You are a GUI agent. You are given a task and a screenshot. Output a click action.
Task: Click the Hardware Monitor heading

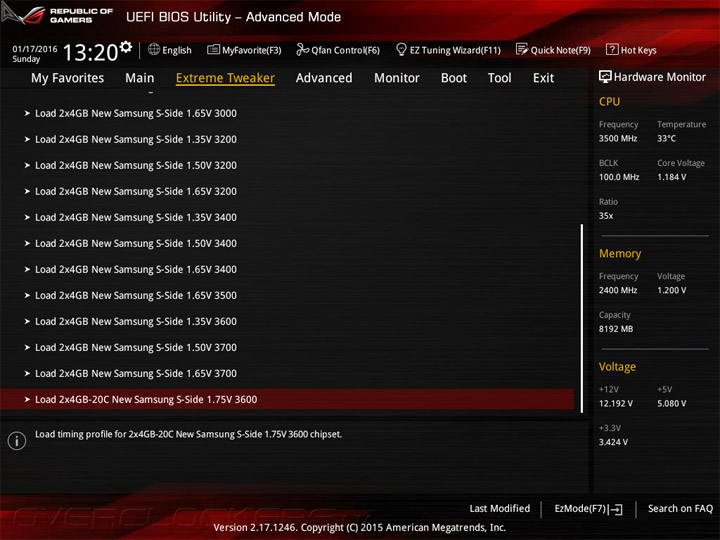pos(659,77)
